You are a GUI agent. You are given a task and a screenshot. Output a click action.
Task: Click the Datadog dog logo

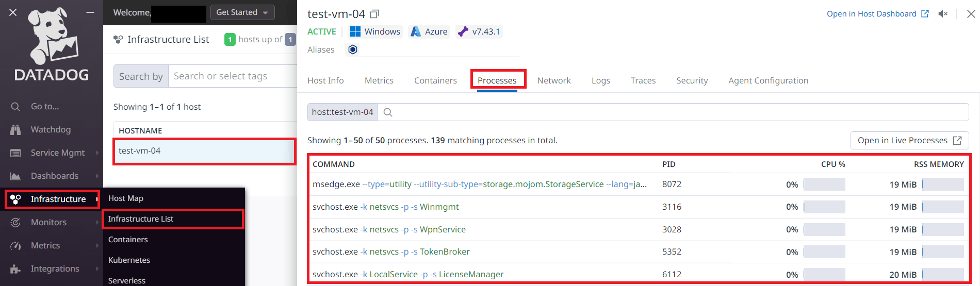click(52, 36)
